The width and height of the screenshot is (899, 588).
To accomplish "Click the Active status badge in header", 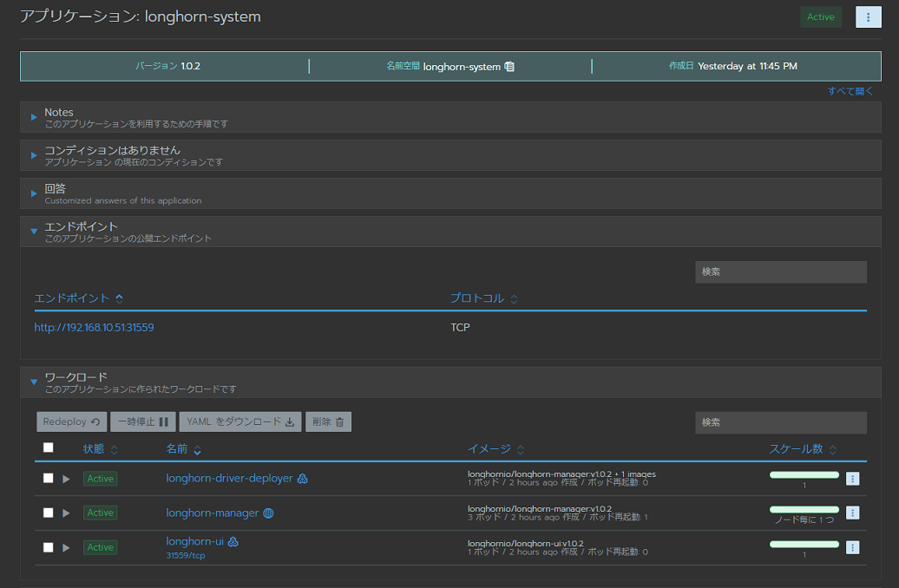I will click(820, 17).
